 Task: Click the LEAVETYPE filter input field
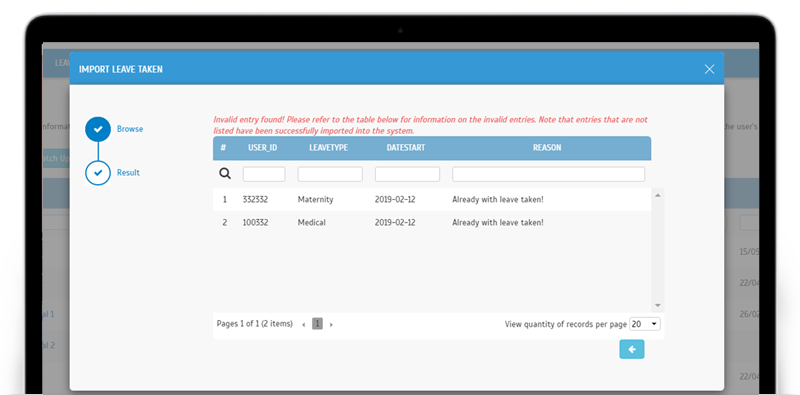330,174
